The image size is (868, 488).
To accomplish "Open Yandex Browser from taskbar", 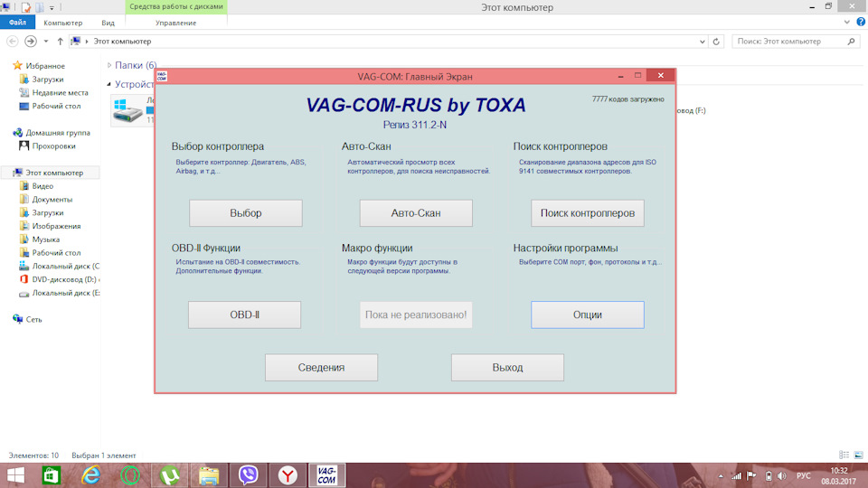I will coord(288,475).
